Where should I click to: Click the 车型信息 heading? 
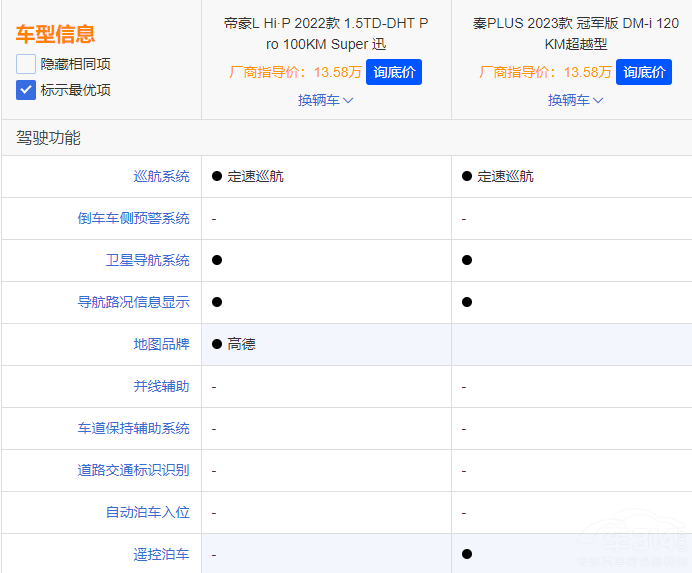55,34
